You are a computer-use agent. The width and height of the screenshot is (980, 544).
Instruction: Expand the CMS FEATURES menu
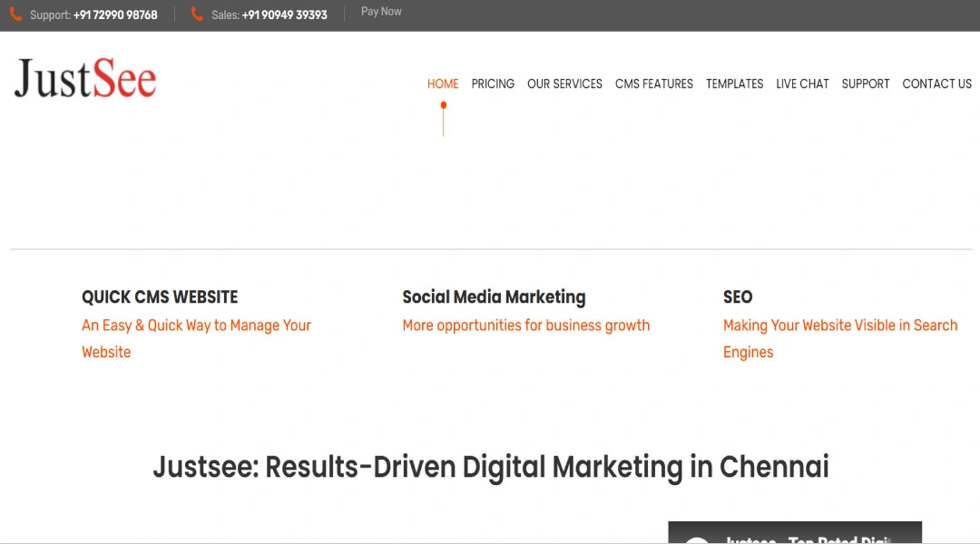[654, 83]
